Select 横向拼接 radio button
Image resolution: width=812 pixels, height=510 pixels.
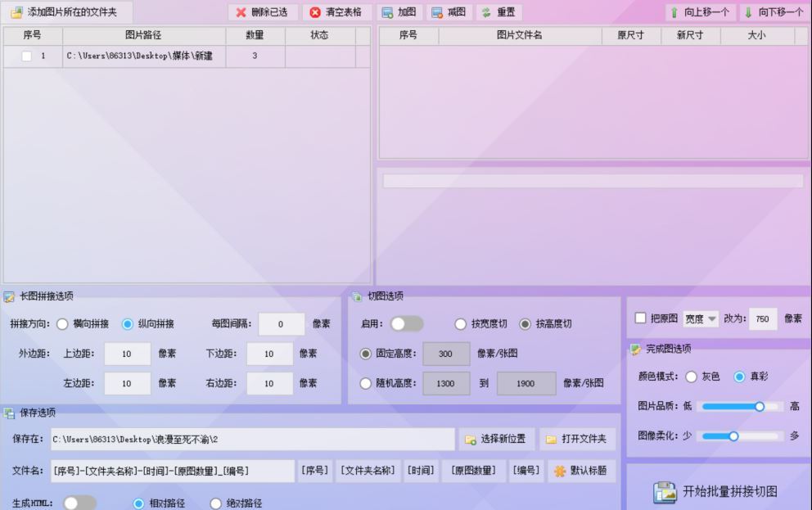click(62, 324)
